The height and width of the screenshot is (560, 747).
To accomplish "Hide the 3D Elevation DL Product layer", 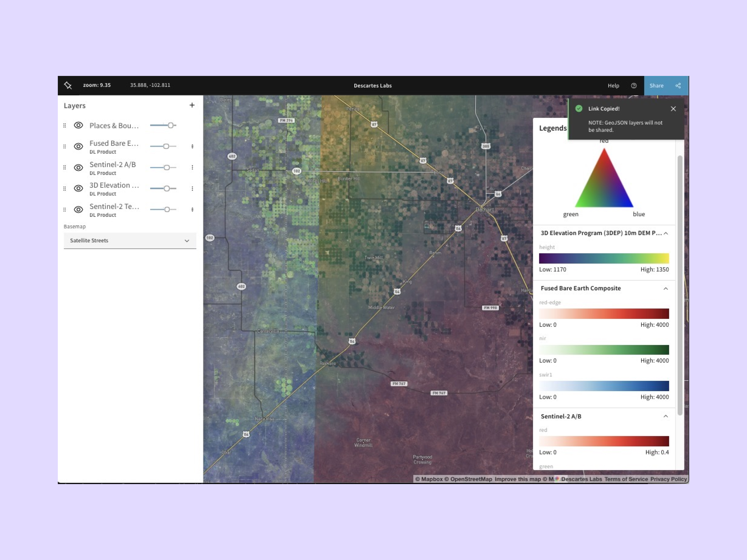I will tap(78, 188).
